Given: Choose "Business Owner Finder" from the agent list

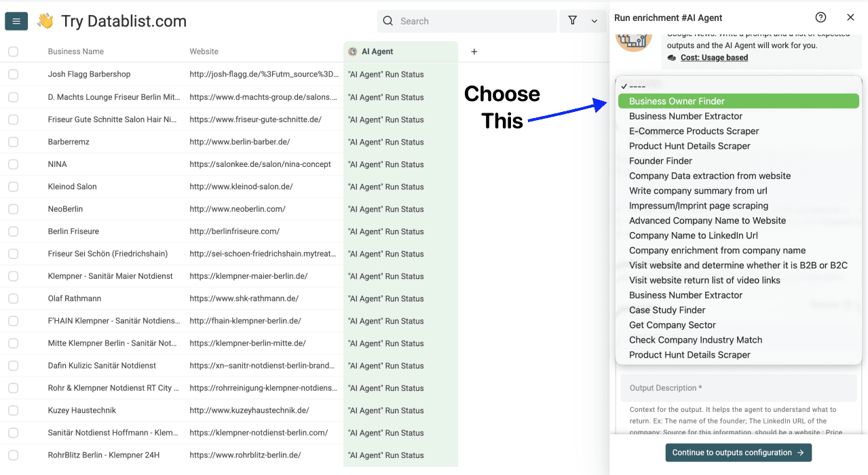Looking at the screenshot, I should click(738, 100).
